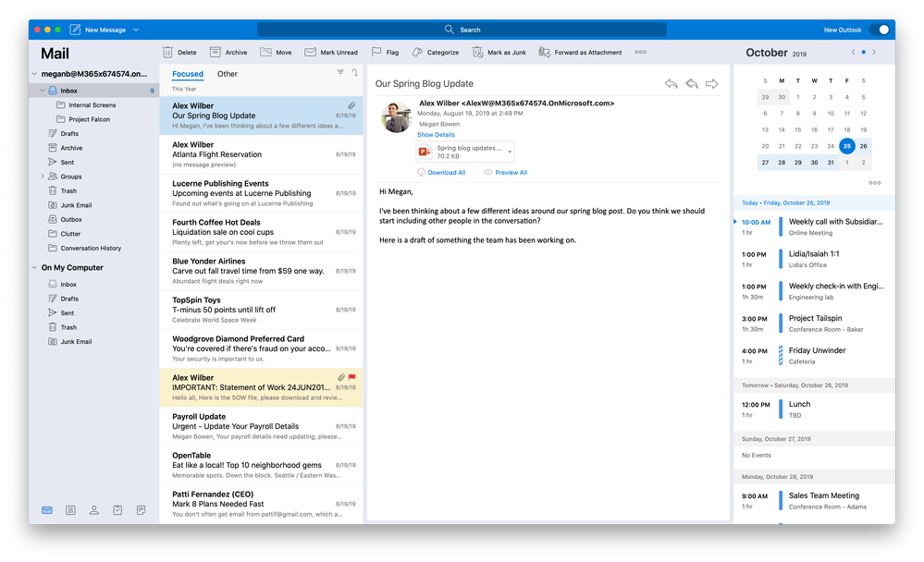Open calendar options ellipsis below mini calendar
924x562 pixels.
874,183
